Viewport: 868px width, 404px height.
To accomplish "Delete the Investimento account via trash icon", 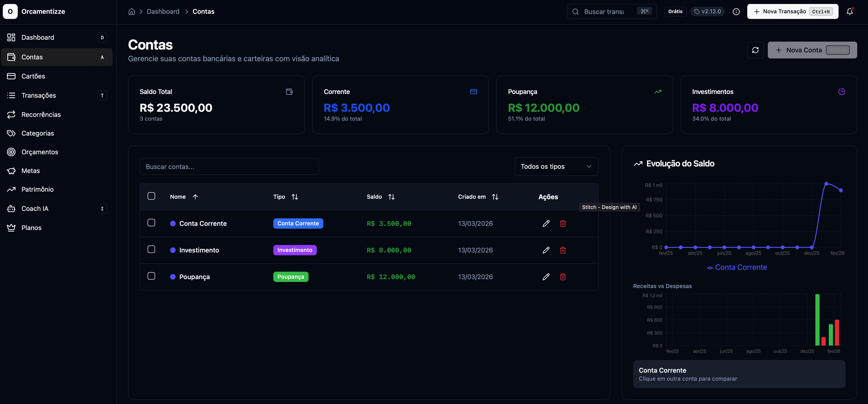I will [x=563, y=250].
